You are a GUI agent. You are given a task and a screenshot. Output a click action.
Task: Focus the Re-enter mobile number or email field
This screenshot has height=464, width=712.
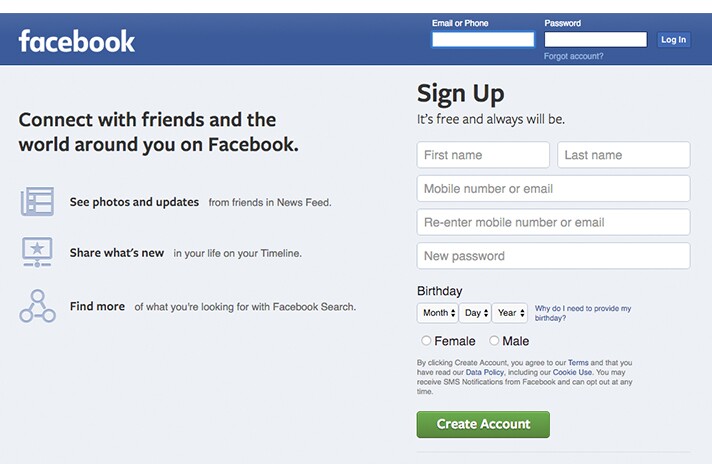click(554, 222)
